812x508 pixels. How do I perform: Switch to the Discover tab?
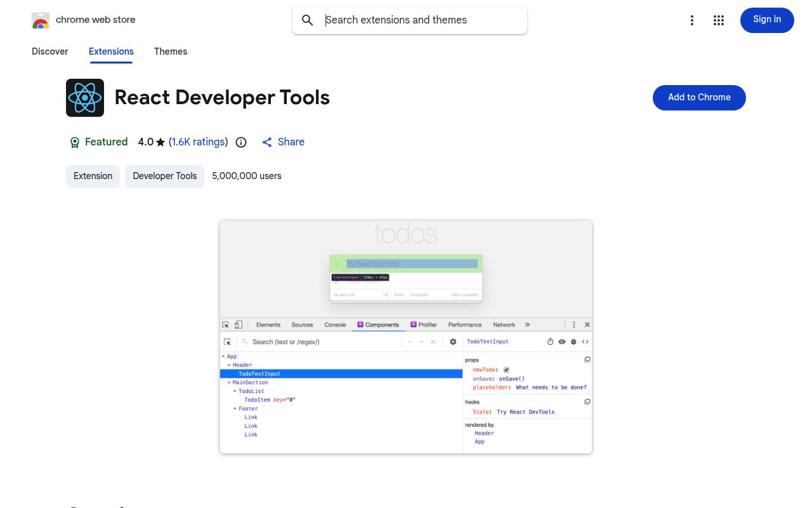click(49, 51)
